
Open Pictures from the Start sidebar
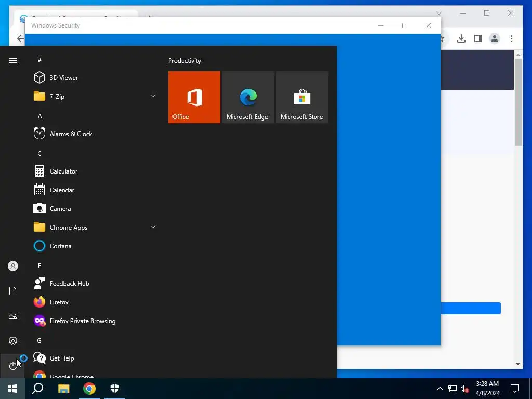click(x=13, y=316)
